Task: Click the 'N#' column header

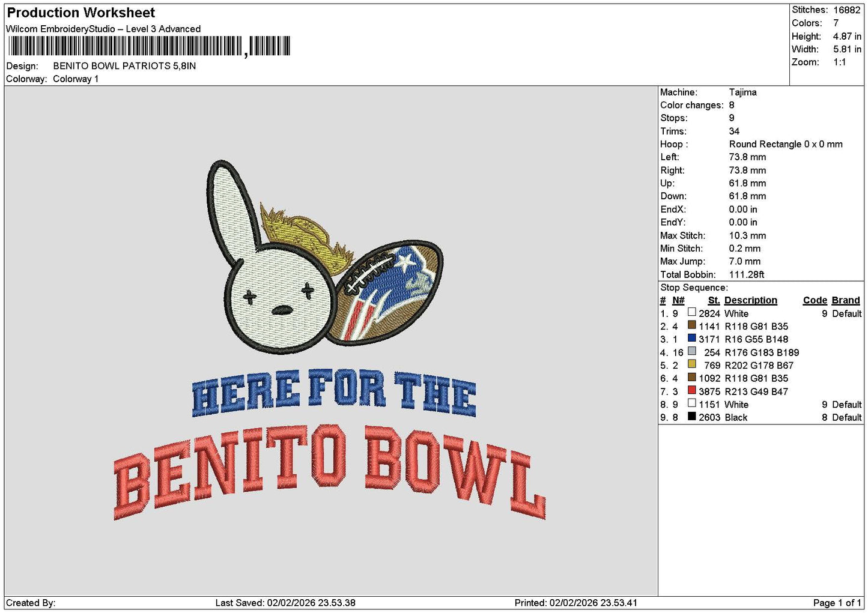Action: coord(678,301)
